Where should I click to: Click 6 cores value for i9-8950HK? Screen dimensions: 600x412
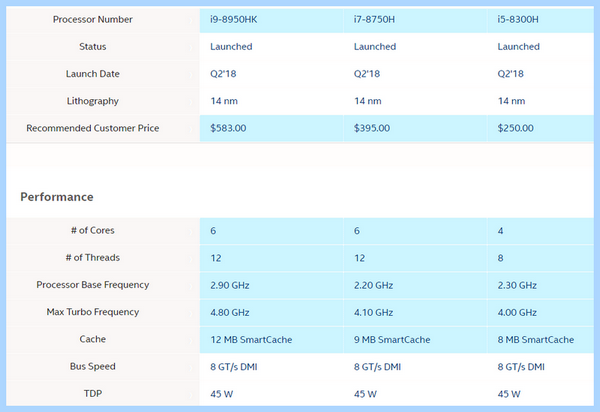(213, 231)
